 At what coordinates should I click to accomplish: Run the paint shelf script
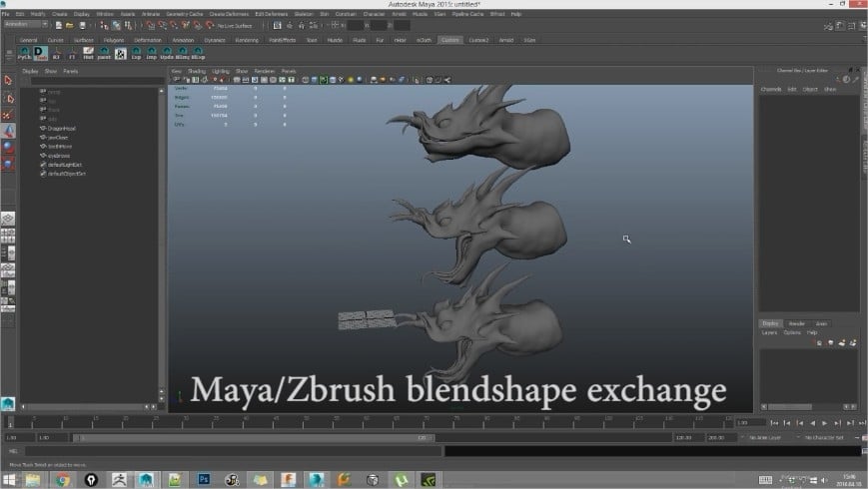coord(104,54)
